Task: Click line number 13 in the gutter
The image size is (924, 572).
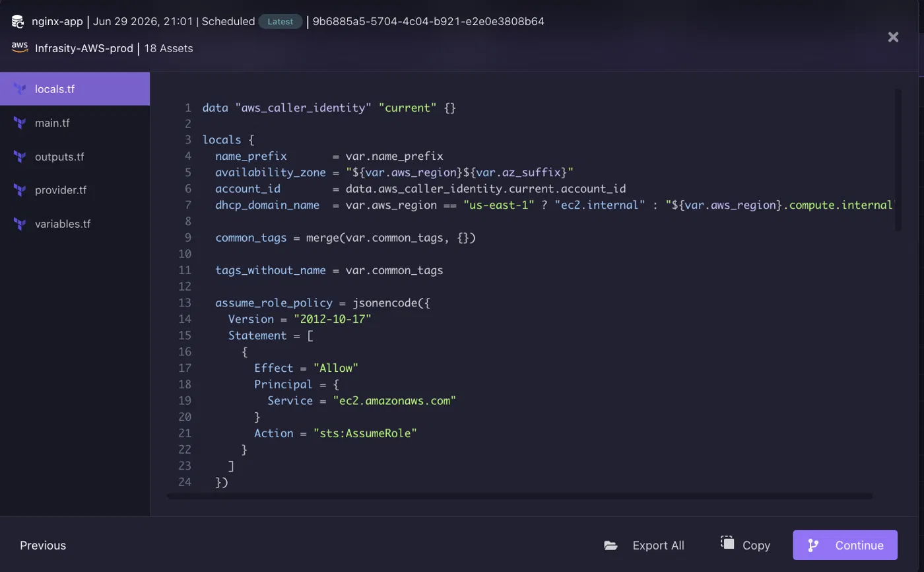Action: (185, 303)
